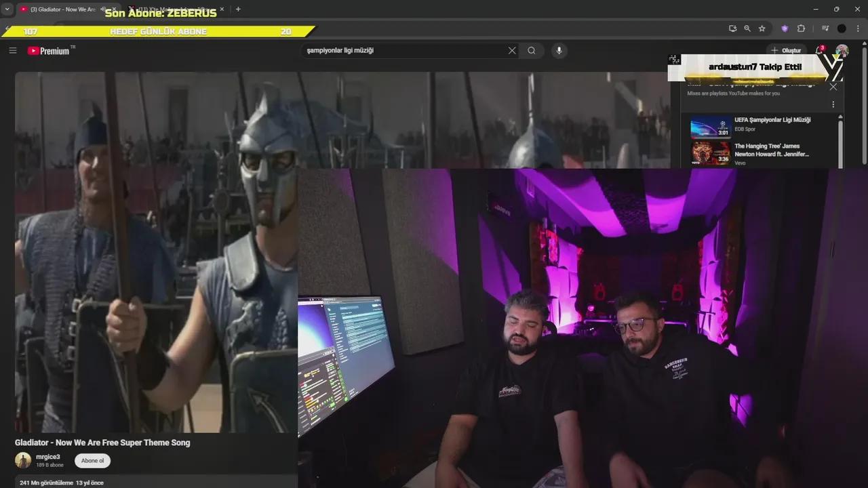Open Chrome extensions puzzle icon

801,28
